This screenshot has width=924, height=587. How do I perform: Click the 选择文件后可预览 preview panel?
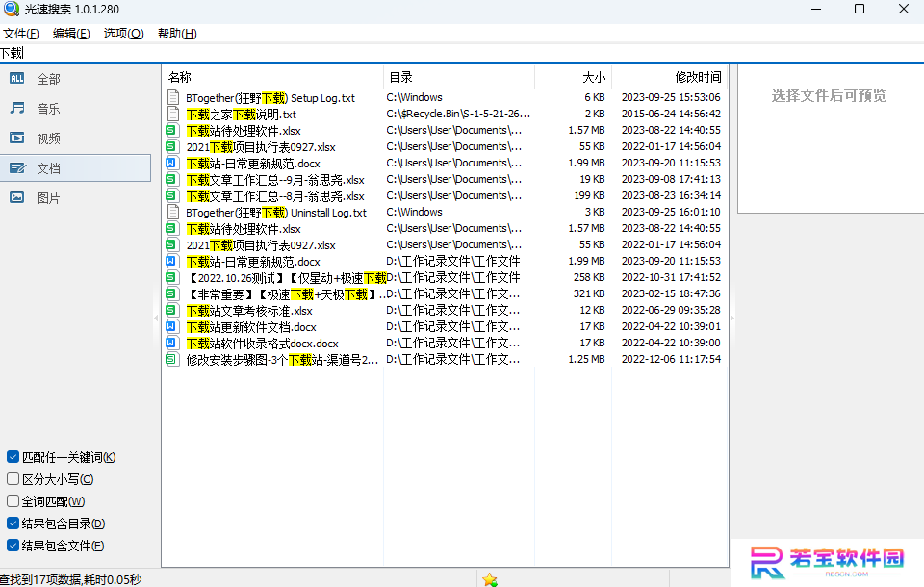[x=830, y=140]
